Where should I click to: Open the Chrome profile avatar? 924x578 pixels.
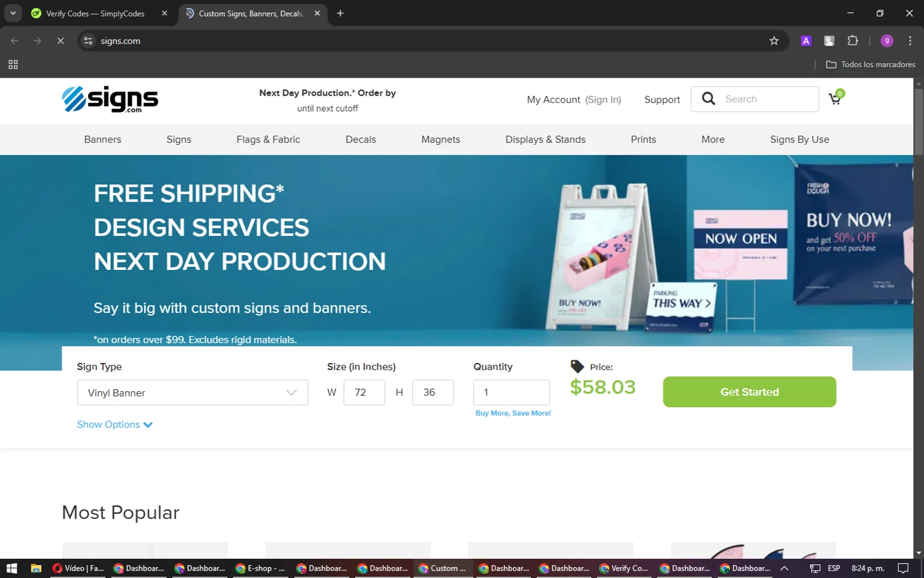coord(887,41)
